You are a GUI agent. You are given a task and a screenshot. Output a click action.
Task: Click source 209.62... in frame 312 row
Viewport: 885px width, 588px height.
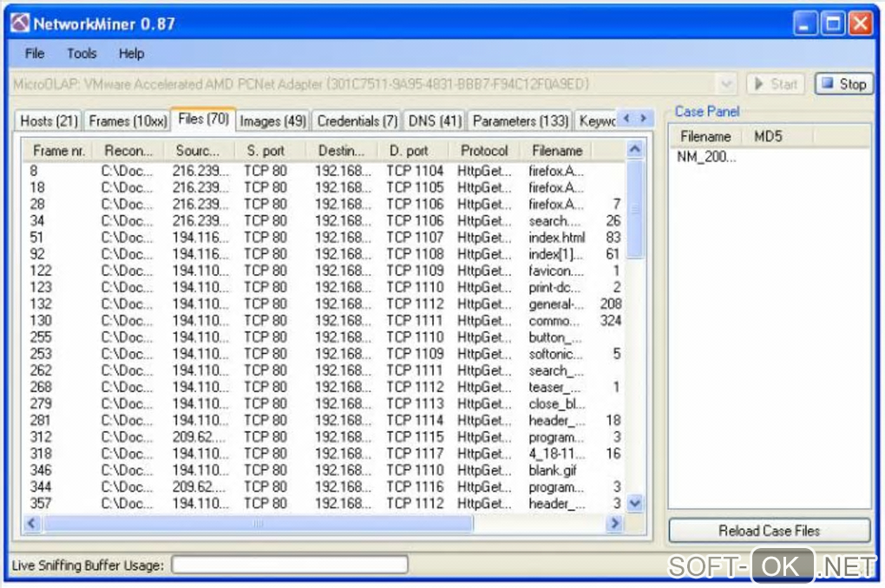tap(199, 437)
